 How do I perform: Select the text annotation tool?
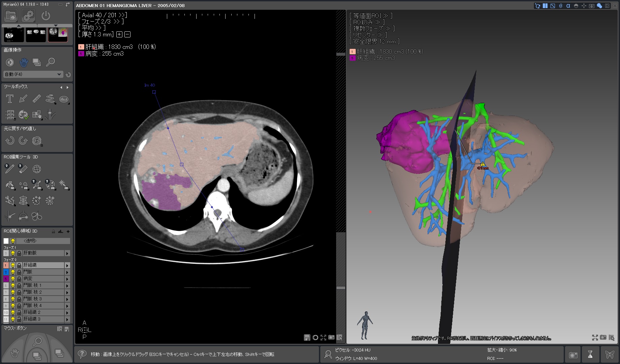10,99
